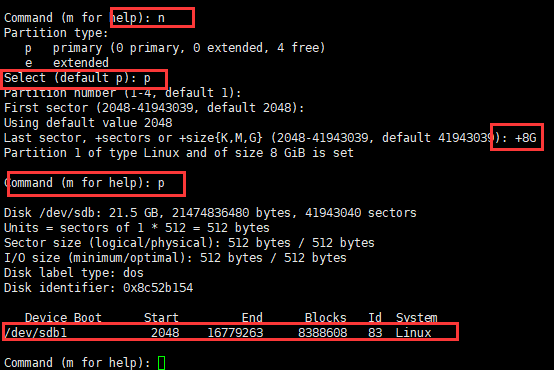This screenshot has width=554, height=370.
Task: Click the 'Last sector, +sectors or +size{K,M,G}' text
Action: point(133,137)
